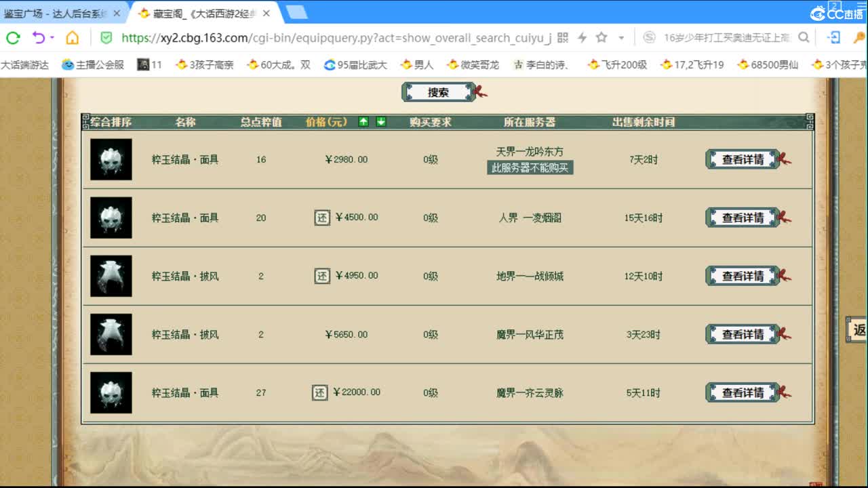The image size is (868, 488).
Task: Click the 还 bargain icon beside ¥4950.00
Action: [x=322, y=276]
